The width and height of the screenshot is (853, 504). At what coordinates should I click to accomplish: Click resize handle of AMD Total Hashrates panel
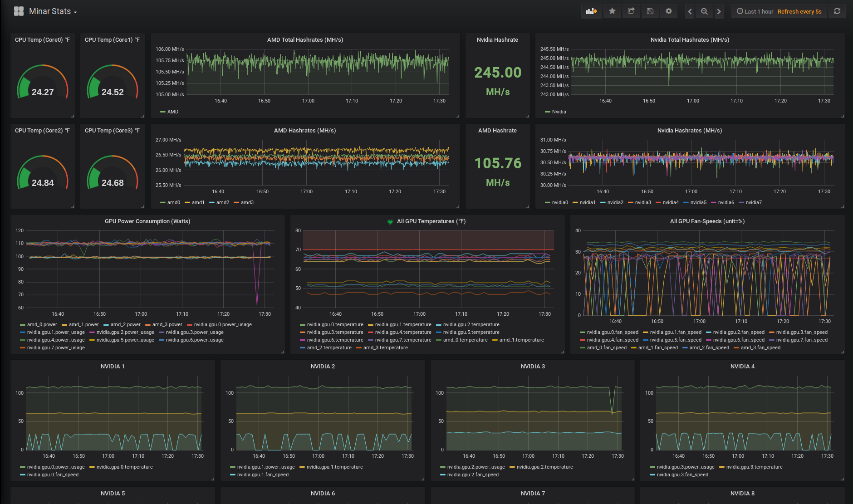(x=457, y=116)
